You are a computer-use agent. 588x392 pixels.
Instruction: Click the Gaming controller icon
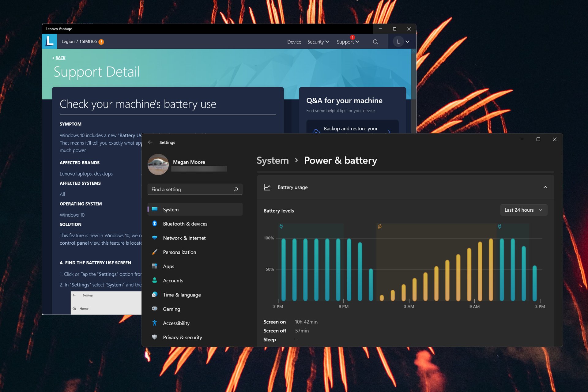pyautogui.click(x=155, y=309)
